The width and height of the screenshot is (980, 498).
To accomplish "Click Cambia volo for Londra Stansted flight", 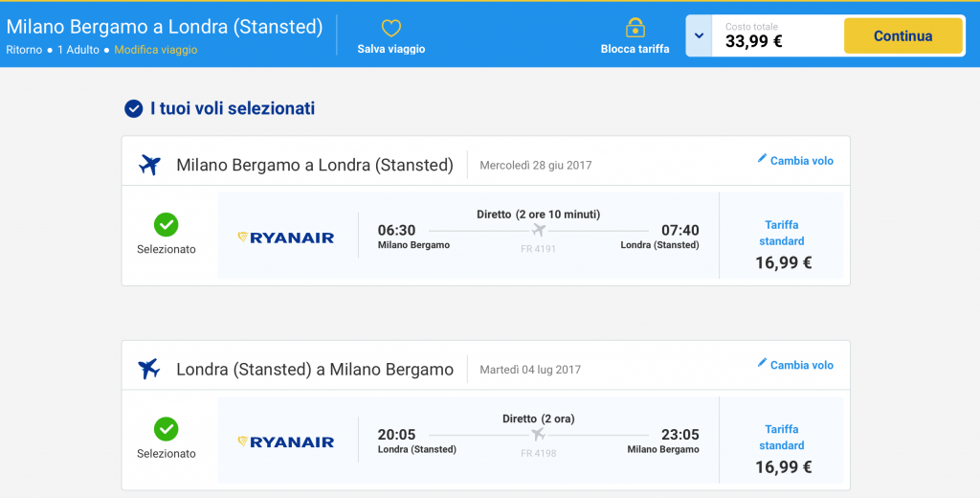I will (x=801, y=365).
